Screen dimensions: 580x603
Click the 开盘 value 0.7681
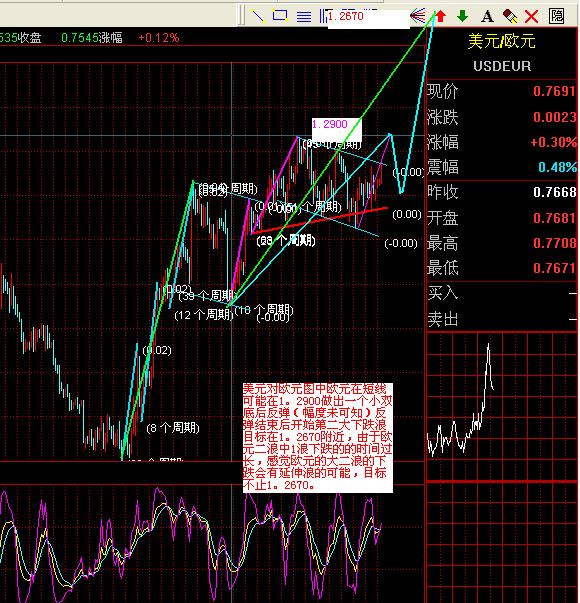[x=554, y=218]
